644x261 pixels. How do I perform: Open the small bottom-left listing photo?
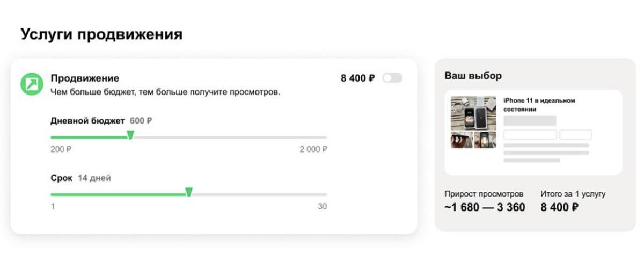462,140
